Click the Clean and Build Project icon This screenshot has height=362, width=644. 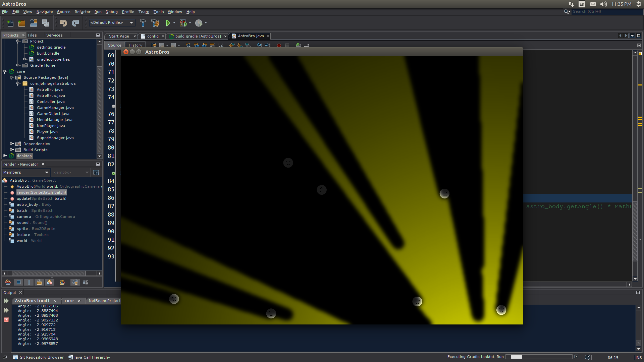tap(155, 23)
